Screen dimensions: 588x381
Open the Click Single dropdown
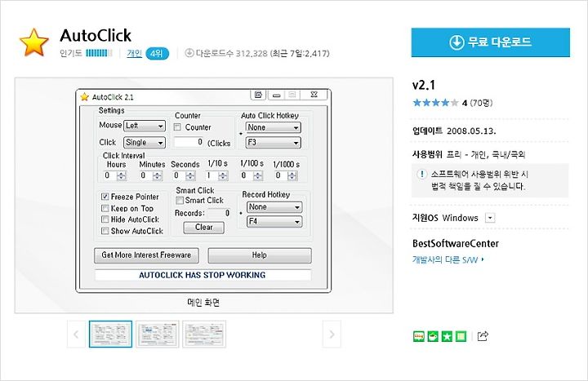click(145, 142)
